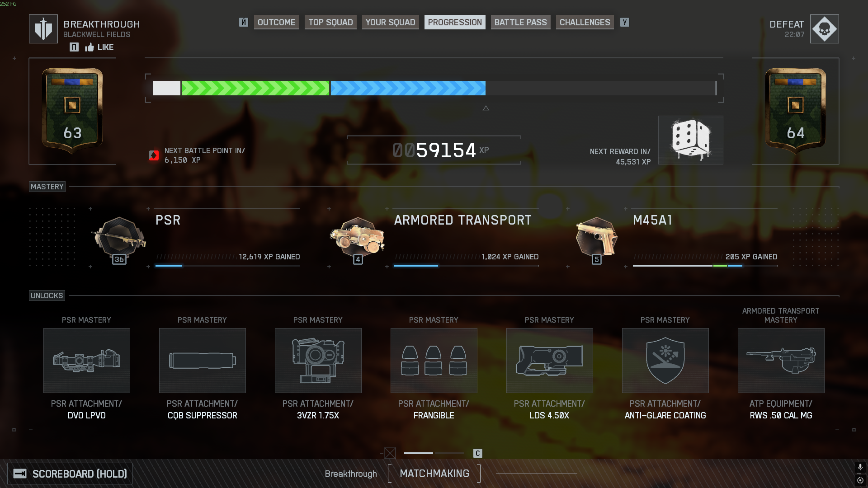
Task: Select the CQB Suppressor unlock thumbnail
Action: pyautogui.click(x=203, y=360)
